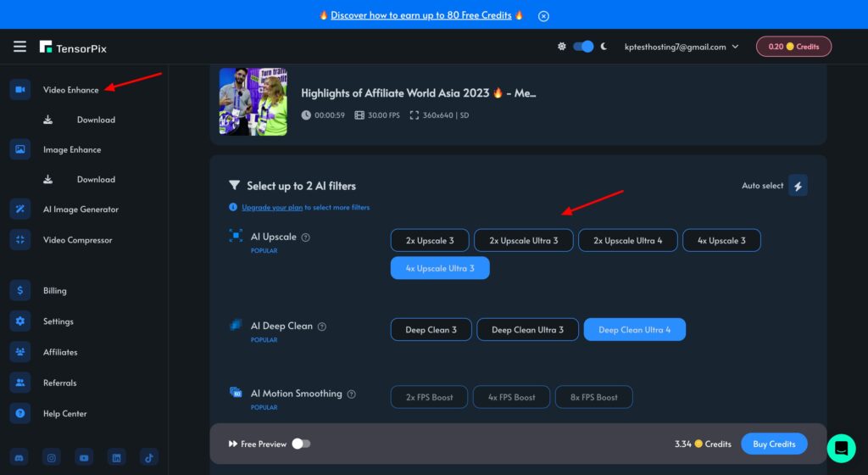868x475 pixels.
Task: Open Video Enhance in the sidebar
Action: 71,90
